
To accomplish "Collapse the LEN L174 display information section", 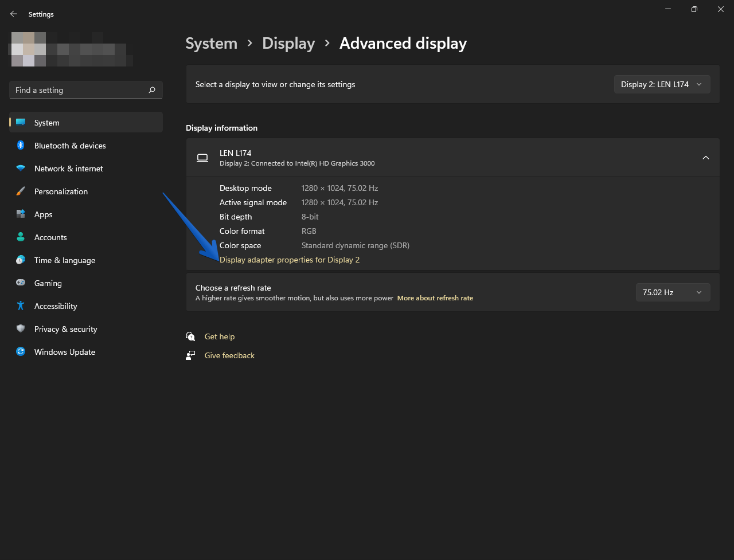I will [706, 158].
